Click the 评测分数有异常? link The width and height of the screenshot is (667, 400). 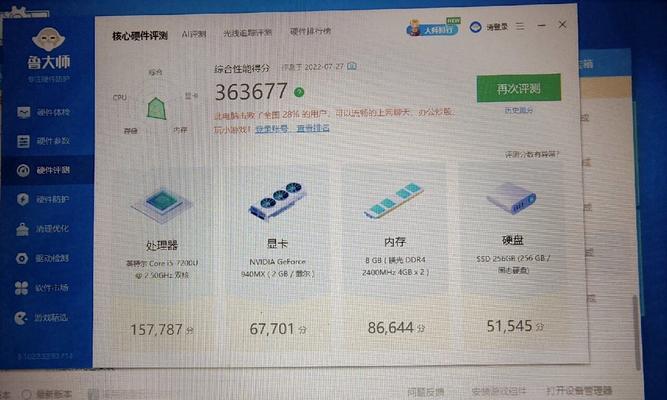click(532, 154)
